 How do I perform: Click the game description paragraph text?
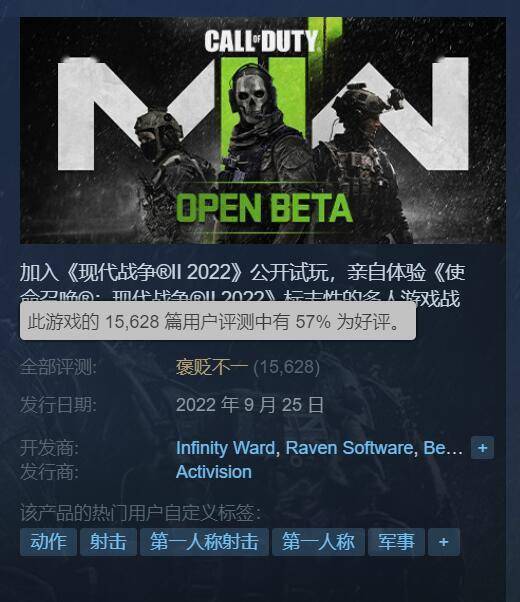tap(243, 284)
